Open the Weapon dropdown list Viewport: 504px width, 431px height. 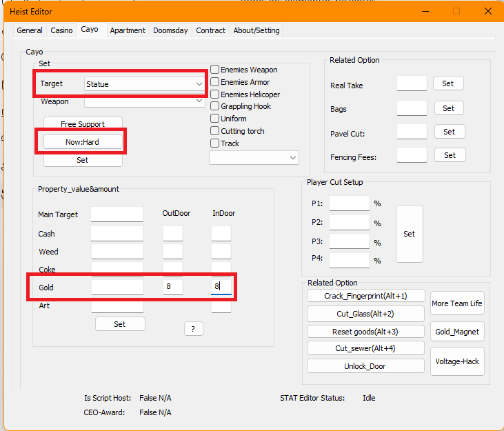coord(144,101)
